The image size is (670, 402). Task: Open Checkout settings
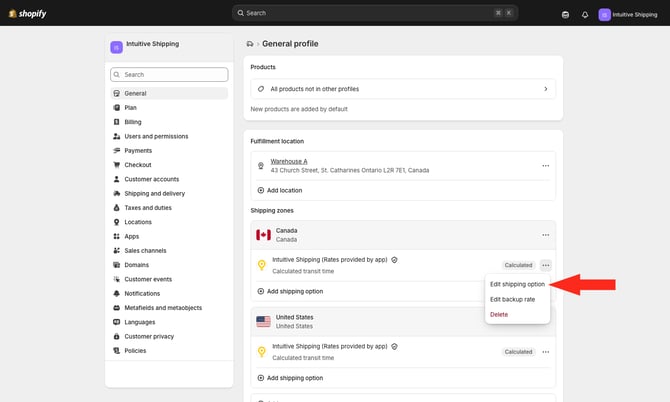(x=169, y=165)
